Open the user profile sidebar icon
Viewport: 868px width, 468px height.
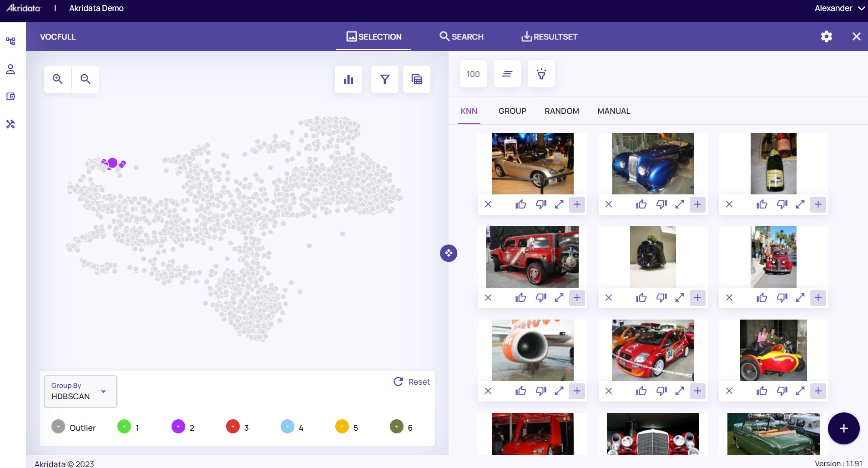coord(10,69)
